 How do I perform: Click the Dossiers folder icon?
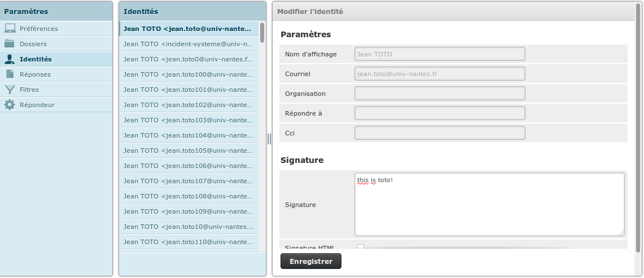tap(10, 43)
